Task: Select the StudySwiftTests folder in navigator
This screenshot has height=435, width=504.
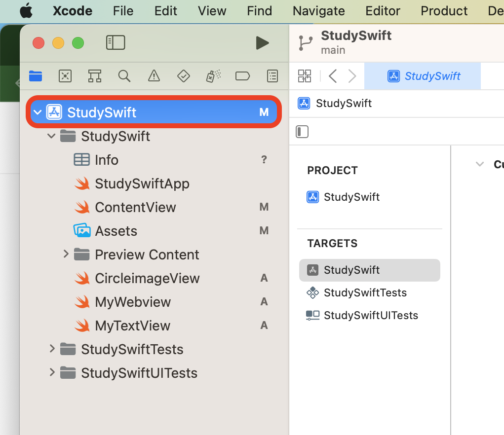Action: point(132,349)
